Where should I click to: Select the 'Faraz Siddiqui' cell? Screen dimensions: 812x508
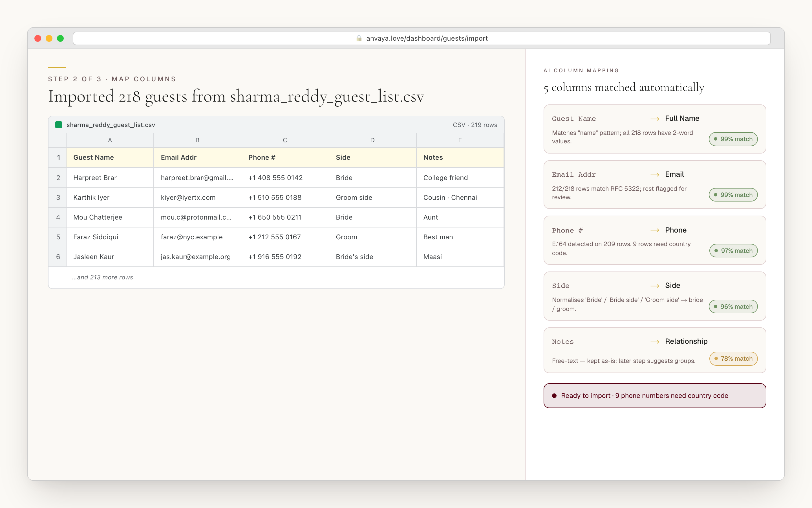(110, 237)
